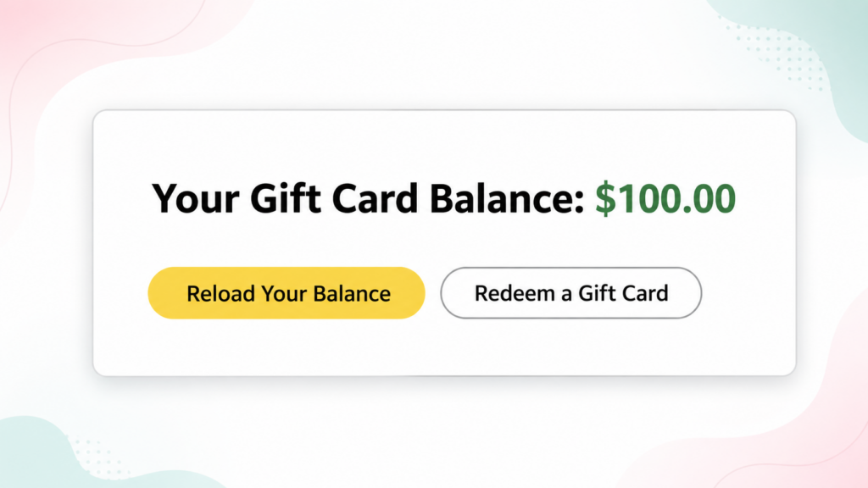
Task: Click the word "Card" in the bold heading
Action: (375, 198)
